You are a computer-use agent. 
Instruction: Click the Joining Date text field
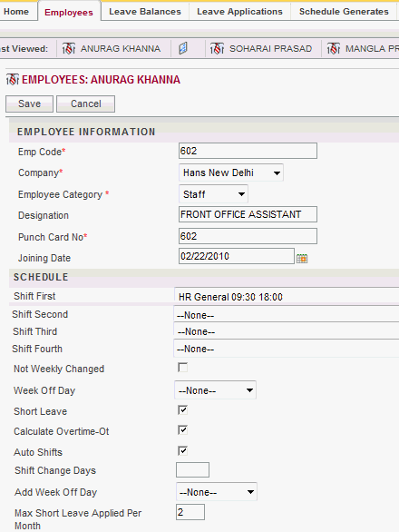tap(237, 256)
